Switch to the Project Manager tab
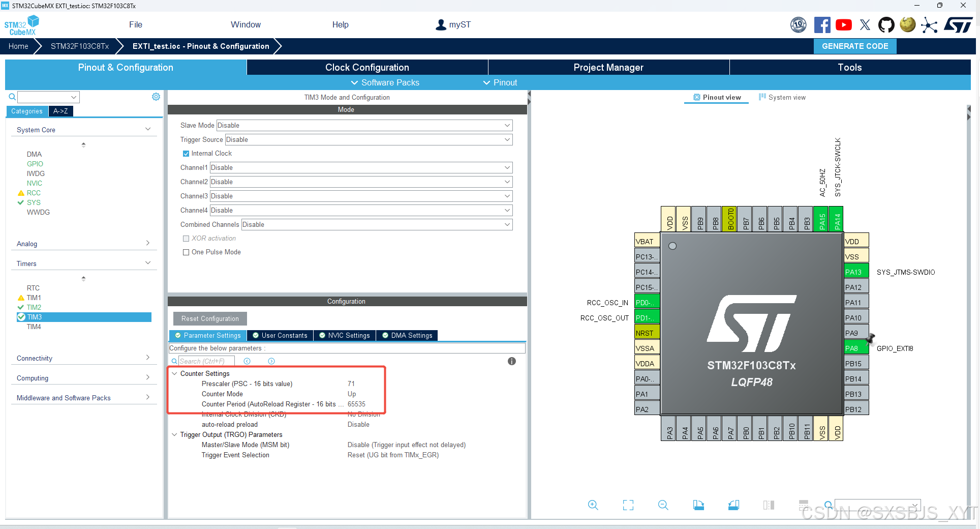This screenshot has width=980, height=529. coord(608,68)
